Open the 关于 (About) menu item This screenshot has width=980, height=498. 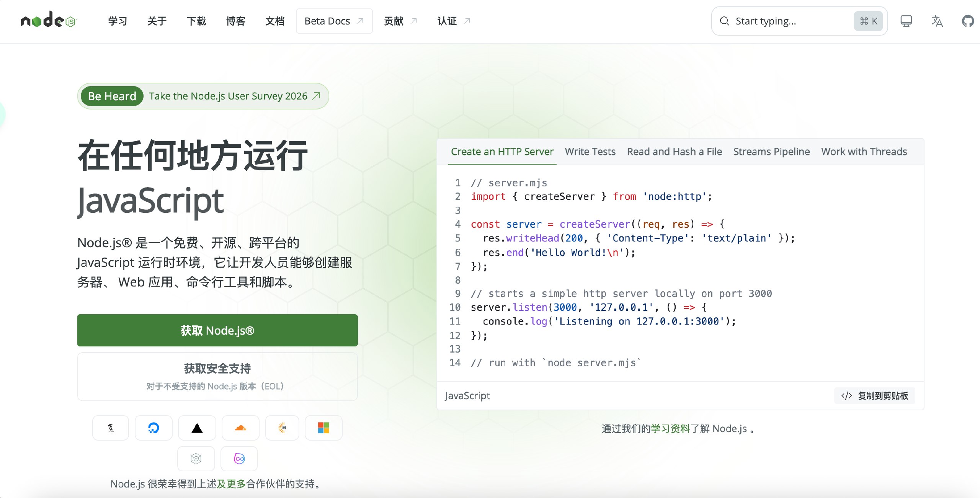click(157, 21)
